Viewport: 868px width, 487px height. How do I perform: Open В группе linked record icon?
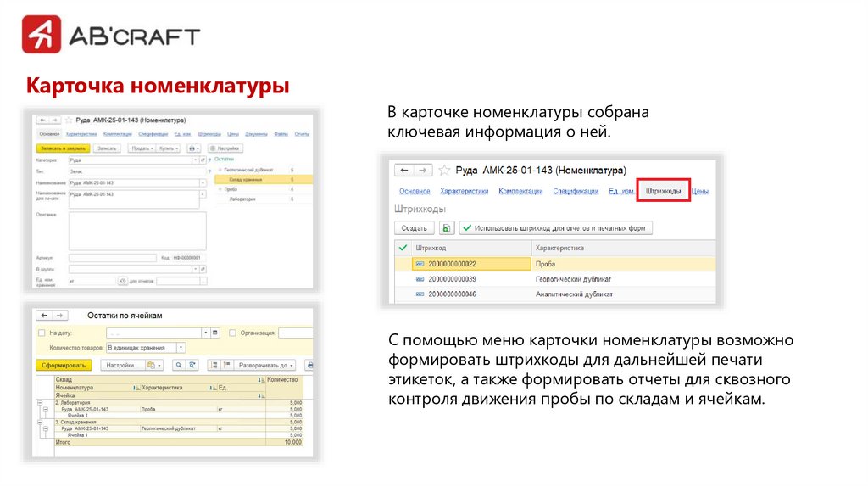pyautogui.click(x=203, y=269)
